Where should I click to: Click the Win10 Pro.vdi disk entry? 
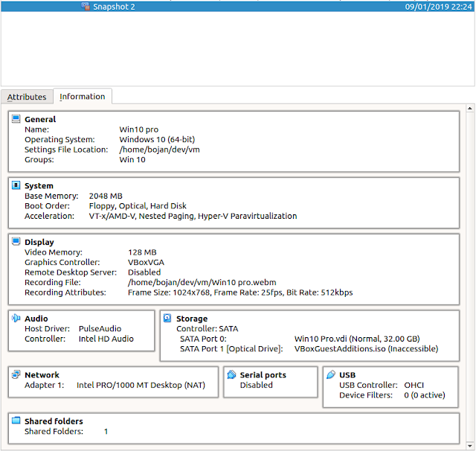tap(357, 339)
